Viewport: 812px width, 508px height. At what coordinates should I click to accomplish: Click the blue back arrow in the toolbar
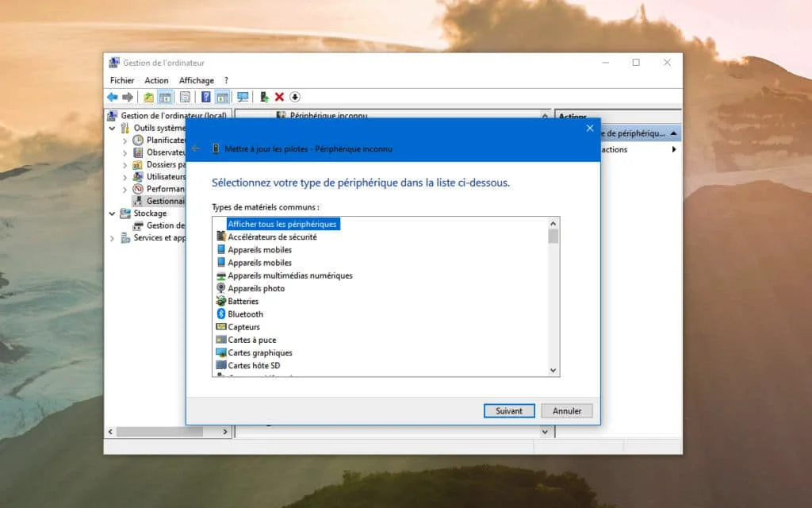coord(113,97)
